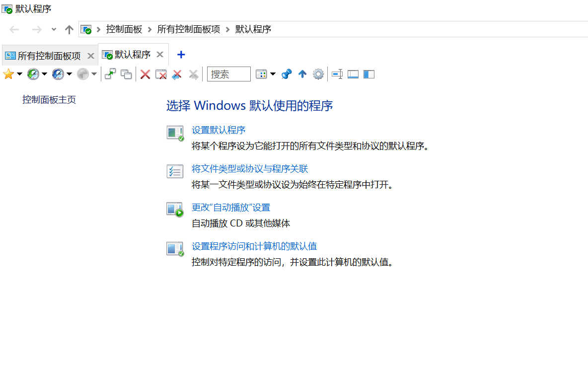Click the view layout grid icon
588x371 pixels.
[x=261, y=74]
